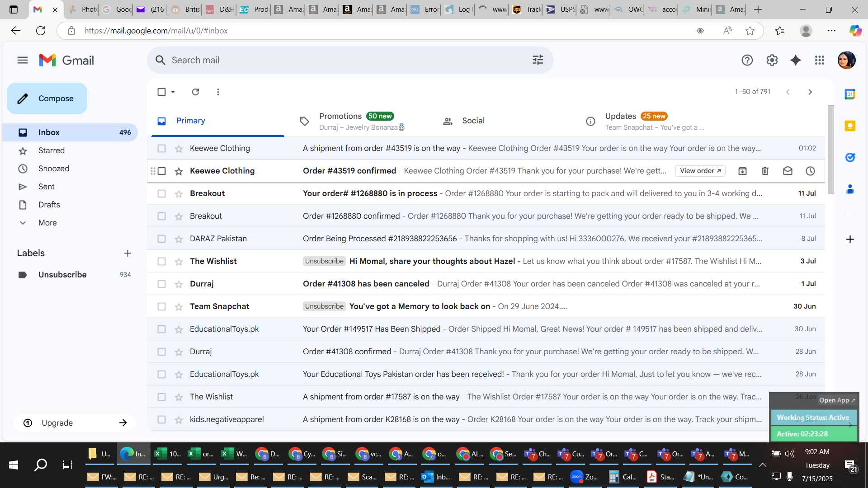Refresh the inbox list
The width and height of the screenshot is (868, 488).
point(195,92)
